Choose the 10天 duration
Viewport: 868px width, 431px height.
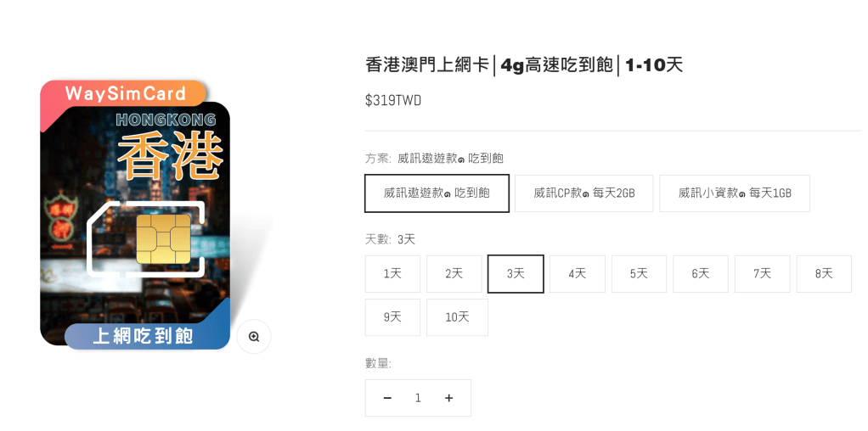coord(457,317)
